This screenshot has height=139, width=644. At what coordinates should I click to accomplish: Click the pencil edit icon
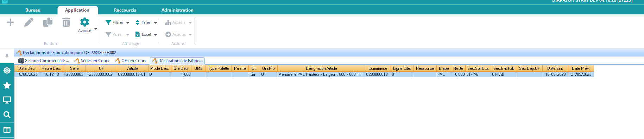[29, 22]
